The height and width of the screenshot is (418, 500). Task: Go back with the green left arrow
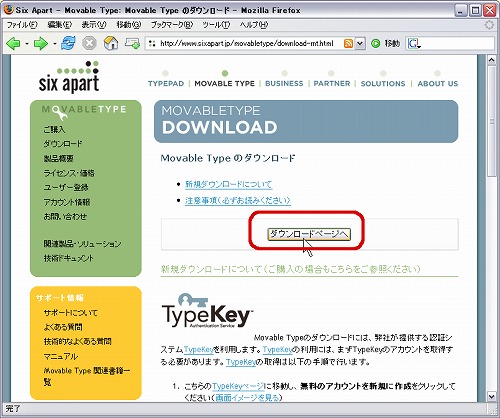[13, 43]
